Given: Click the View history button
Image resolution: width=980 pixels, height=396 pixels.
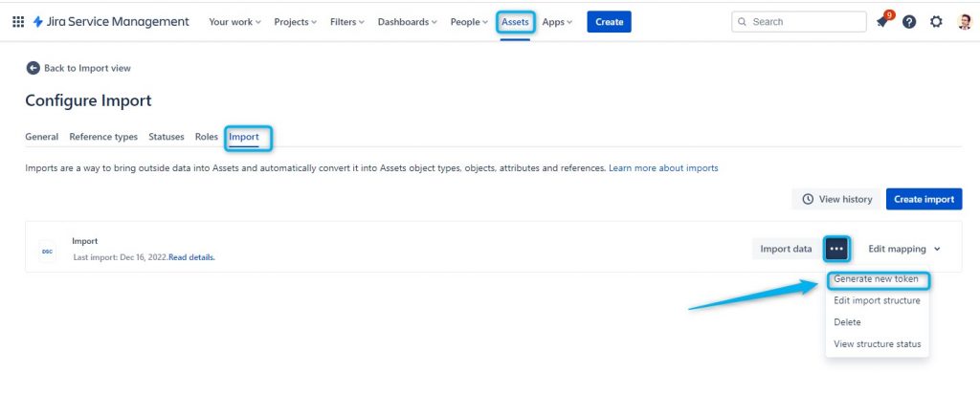Looking at the screenshot, I should [836, 199].
